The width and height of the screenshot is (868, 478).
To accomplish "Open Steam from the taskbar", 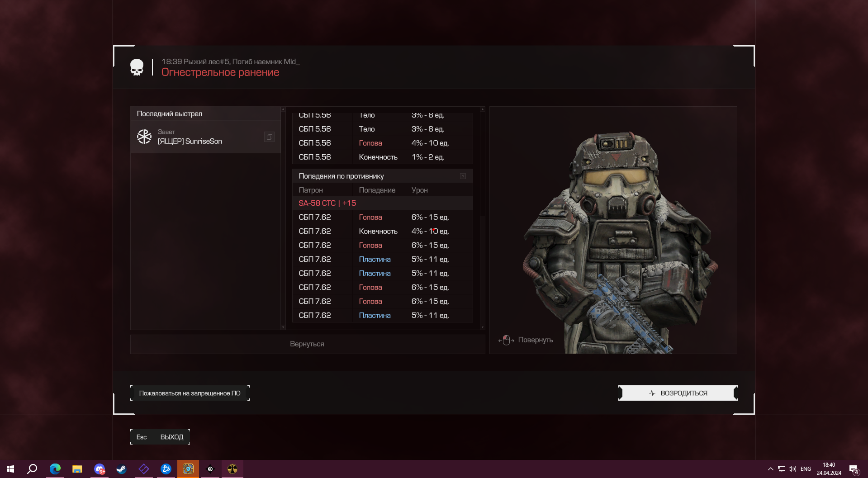I will (x=122, y=469).
